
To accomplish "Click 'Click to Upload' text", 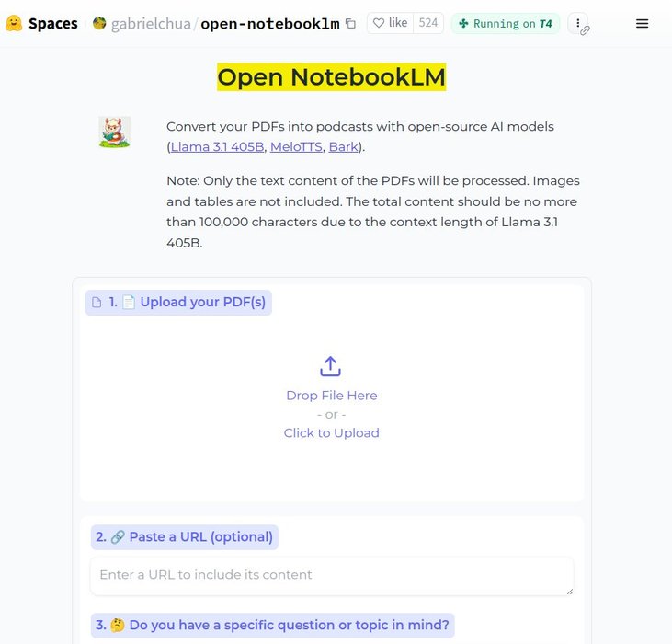I will pyautogui.click(x=332, y=433).
